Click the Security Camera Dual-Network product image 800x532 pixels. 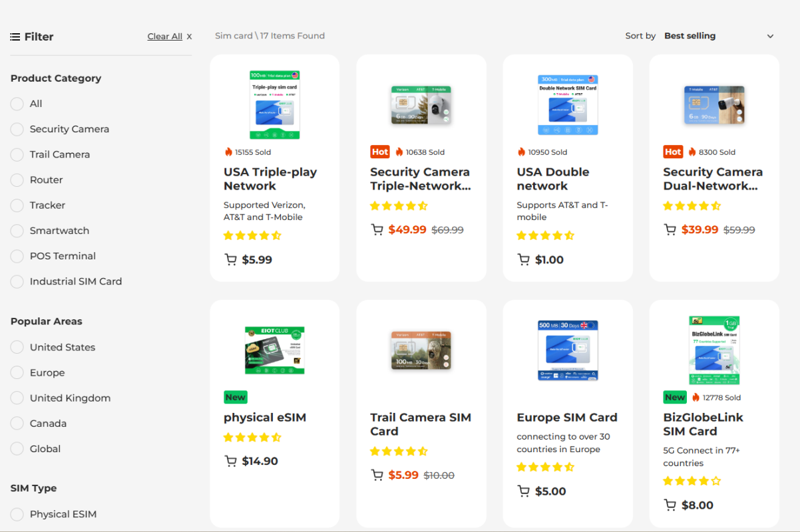click(x=714, y=105)
